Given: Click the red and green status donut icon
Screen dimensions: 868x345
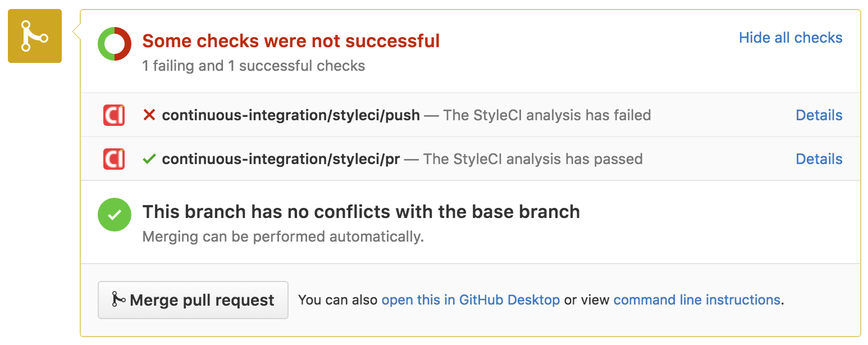Looking at the screenshot, I should coord(115,43).
